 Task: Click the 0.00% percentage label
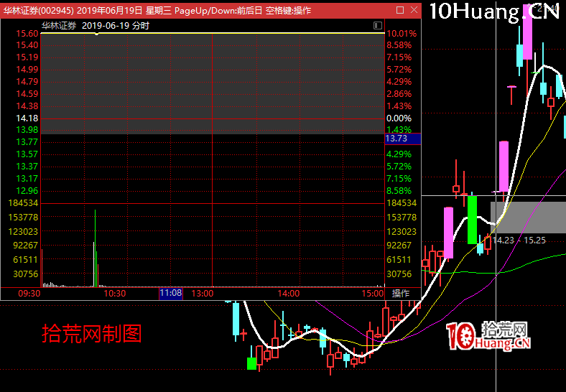[399, 118]
